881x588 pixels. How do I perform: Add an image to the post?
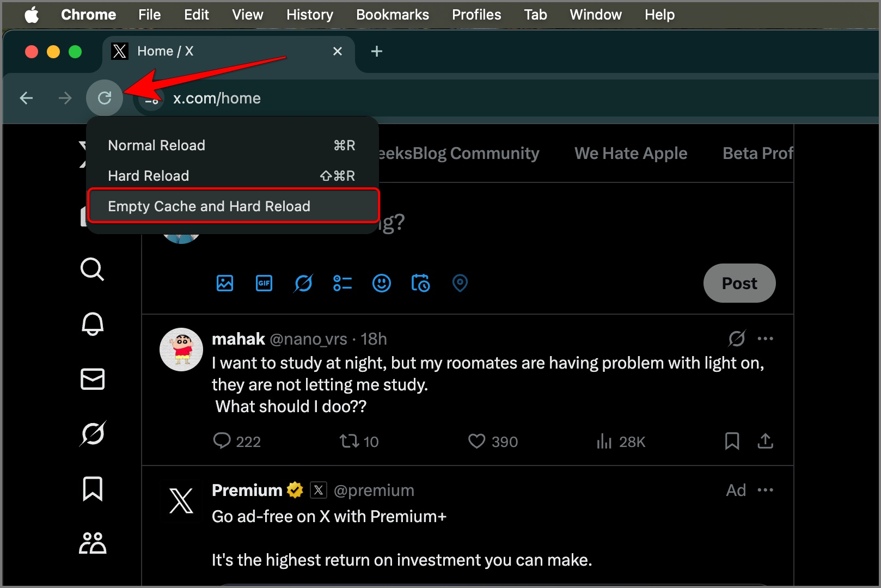coord(225,283)
